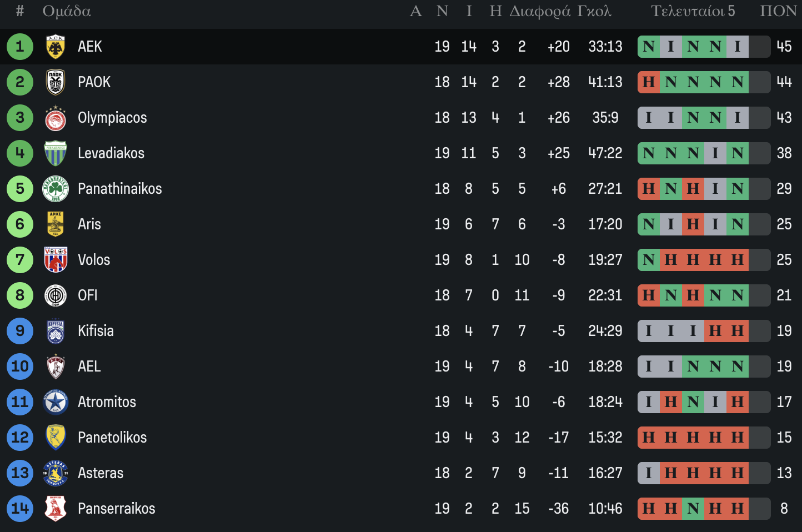This screenshot has height=532, width=802.
Task: Select the Panserraikos red crest
Action: pos(55,509)
